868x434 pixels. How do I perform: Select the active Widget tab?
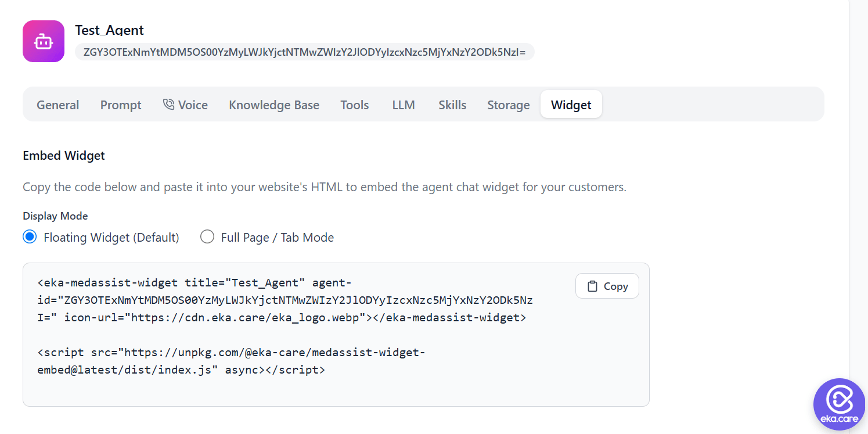pyautogui.click(x=571, y=105)
